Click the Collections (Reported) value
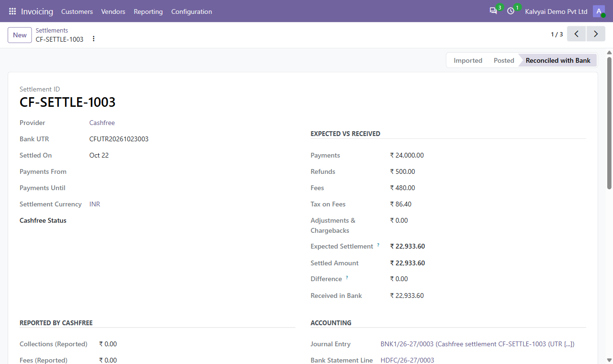Image resolution: width=613 pixels, height=364 pixels. click(x=108, y=344)
